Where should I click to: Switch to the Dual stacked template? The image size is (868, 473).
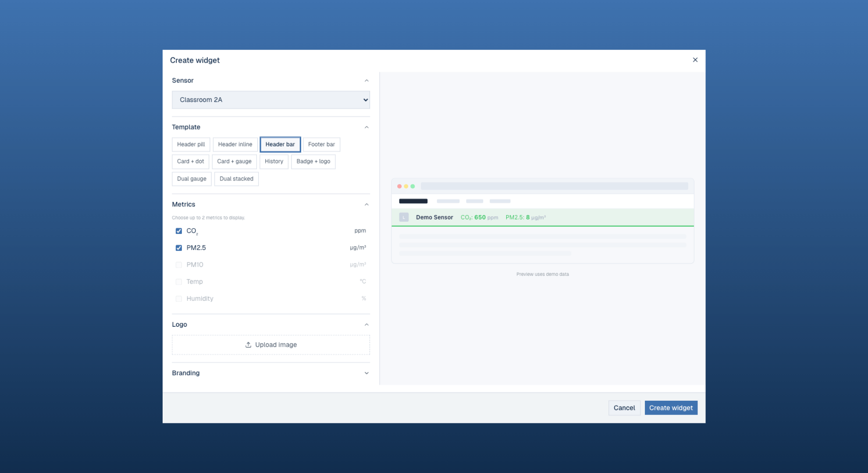[x=236, y=179]
